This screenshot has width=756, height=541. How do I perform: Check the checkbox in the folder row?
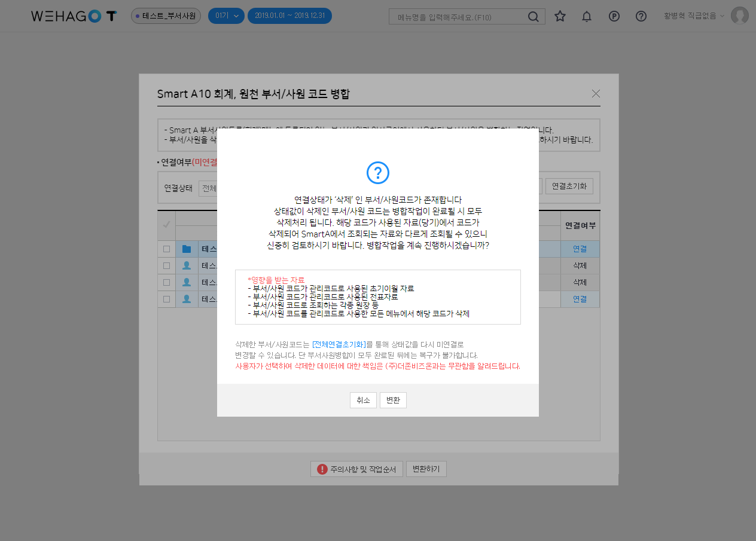click(x=166, y=249)
